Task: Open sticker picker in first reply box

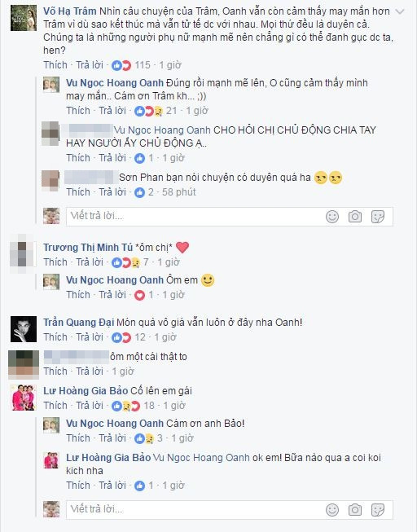Action: (x=378, y=217)
